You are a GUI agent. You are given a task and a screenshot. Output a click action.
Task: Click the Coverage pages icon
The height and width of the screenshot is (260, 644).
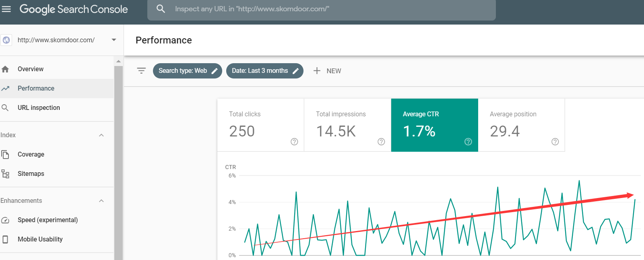tap(5, 155)
